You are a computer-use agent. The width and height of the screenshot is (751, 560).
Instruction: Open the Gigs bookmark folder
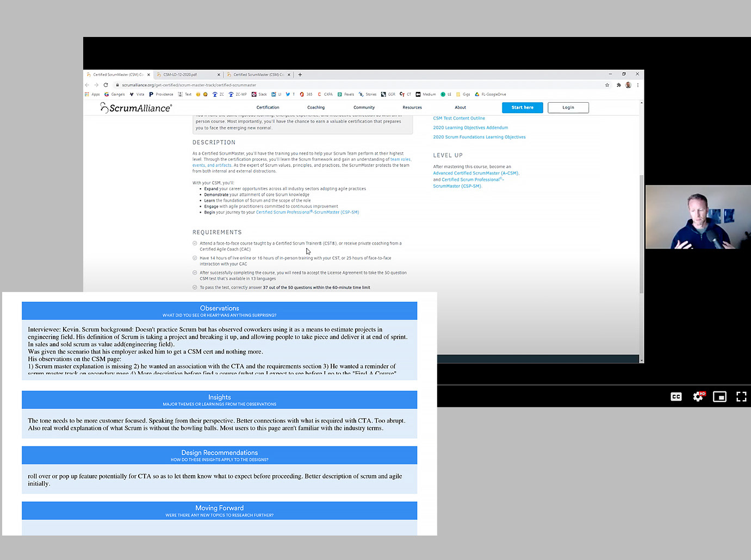463,94
